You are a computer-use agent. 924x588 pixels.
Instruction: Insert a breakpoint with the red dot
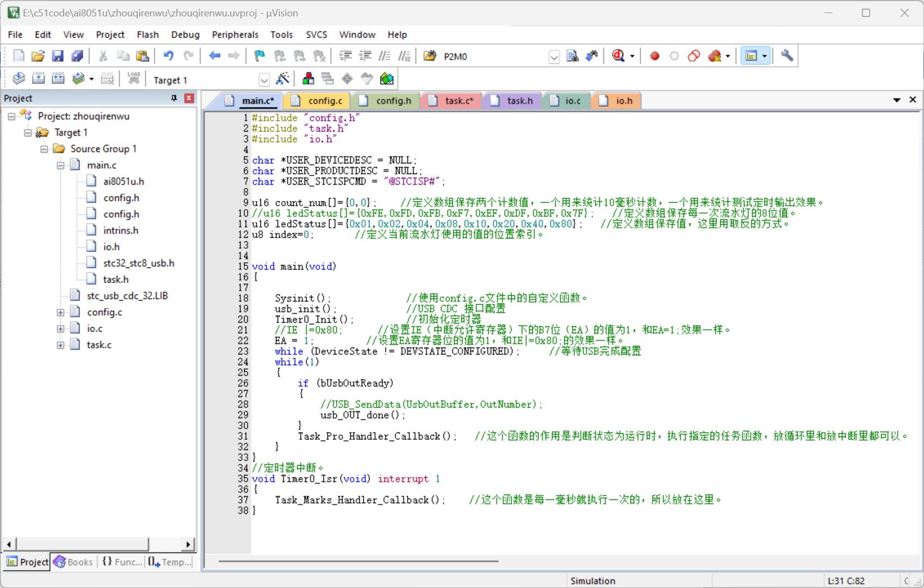[654, 56]
